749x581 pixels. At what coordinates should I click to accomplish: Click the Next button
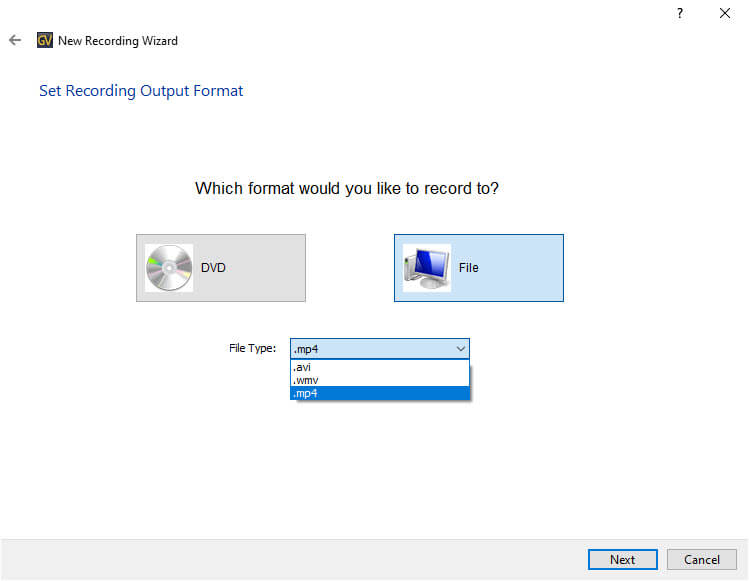[x=622, y=559]
